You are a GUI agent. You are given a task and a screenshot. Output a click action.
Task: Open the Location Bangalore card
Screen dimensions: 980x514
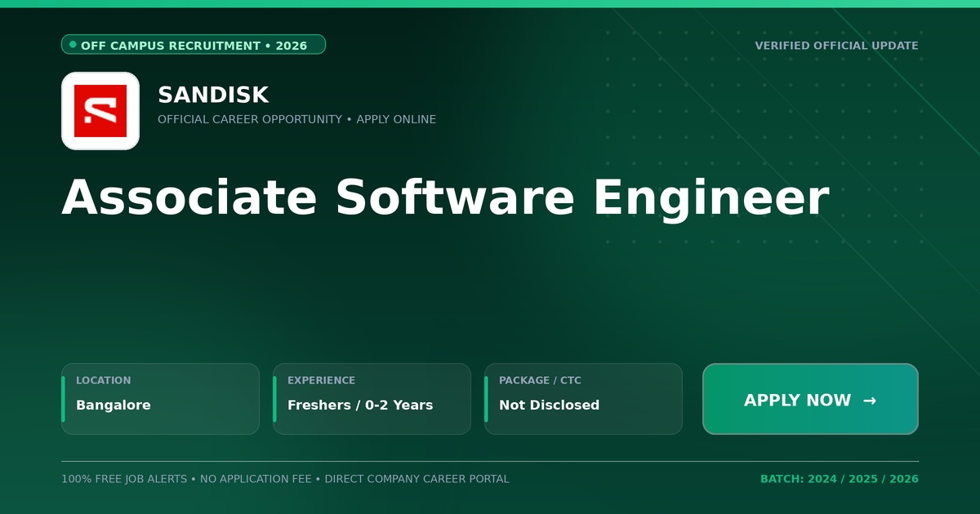click(160, 399)
